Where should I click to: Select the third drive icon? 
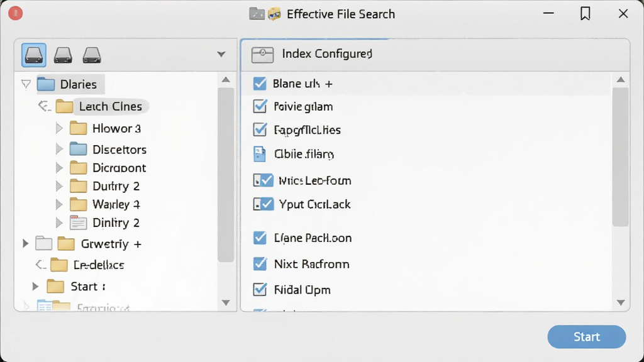point(92,55)
